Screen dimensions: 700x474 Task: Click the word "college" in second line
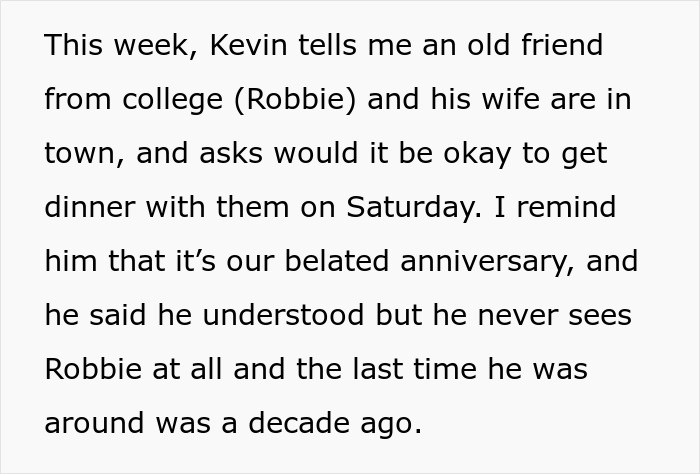(172, 100)
